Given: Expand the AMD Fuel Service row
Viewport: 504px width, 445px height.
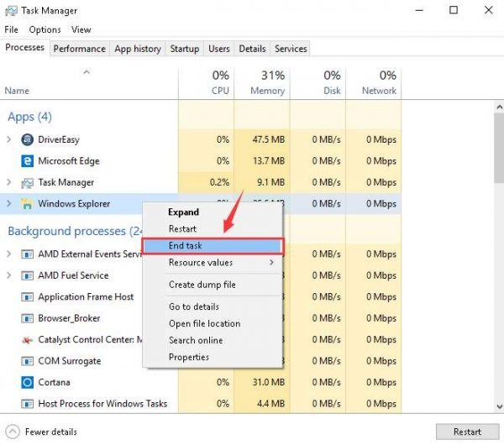Looking at the screenshot, I should 9,275.
